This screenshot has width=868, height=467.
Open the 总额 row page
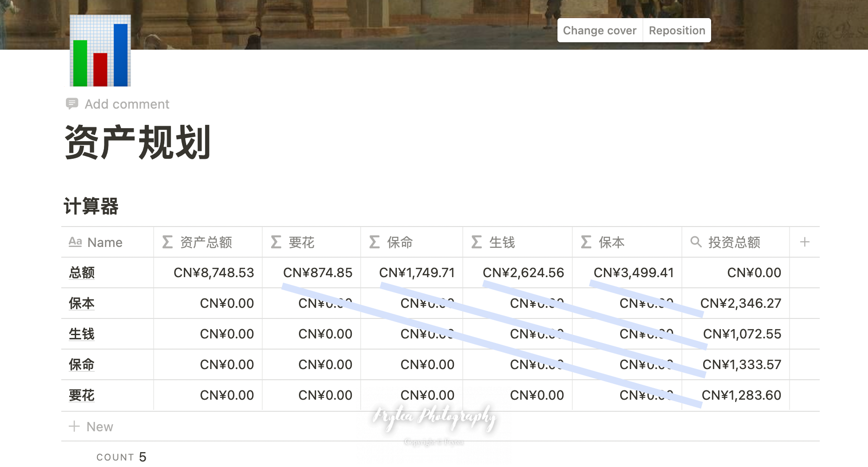click(82, 272)
